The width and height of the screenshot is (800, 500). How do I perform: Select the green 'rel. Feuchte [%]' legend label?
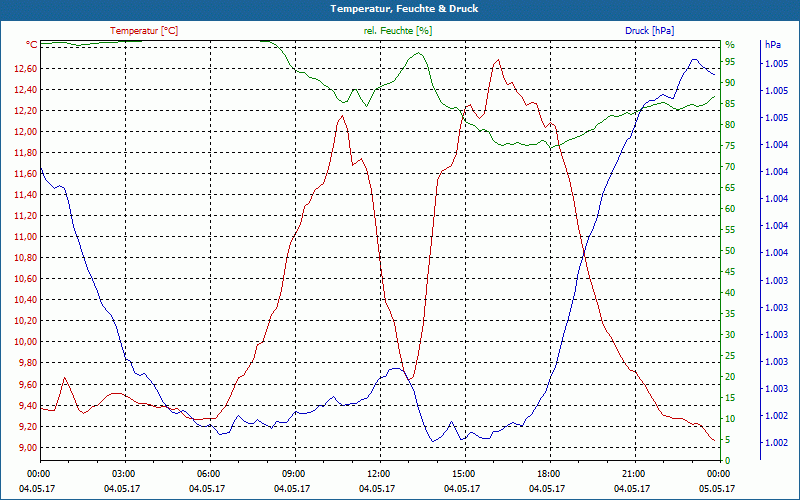point(398,31)
